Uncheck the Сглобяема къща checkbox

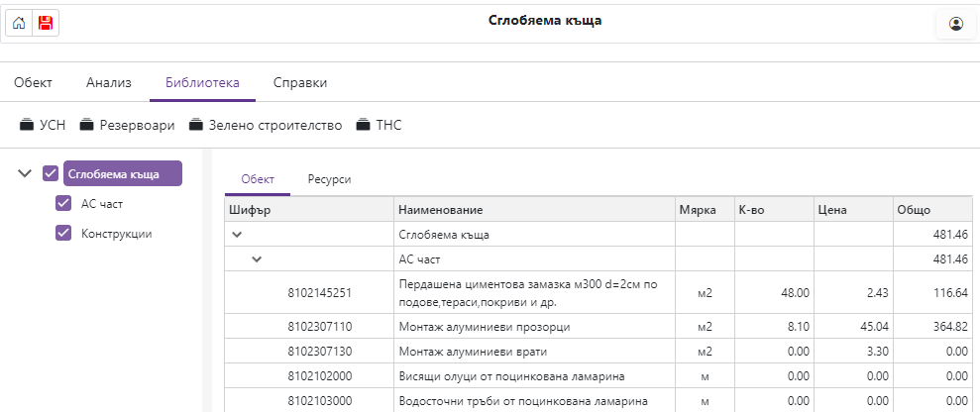52,174
